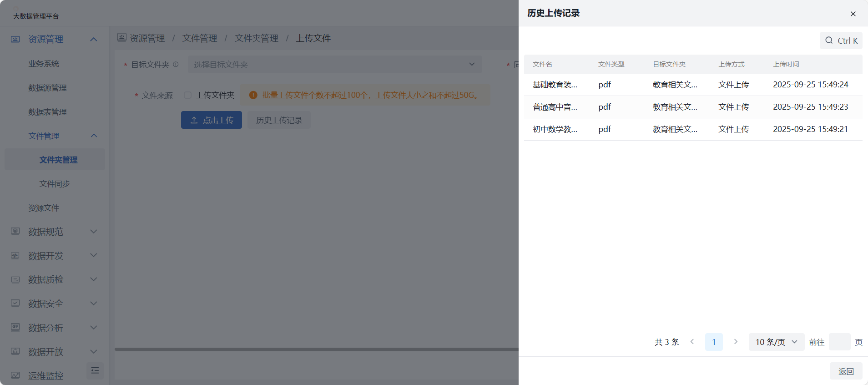868x385 pixels.
Task: Click the 数据规范 sidebar icon
Action: pyautogui.click(x=15, y=232)
